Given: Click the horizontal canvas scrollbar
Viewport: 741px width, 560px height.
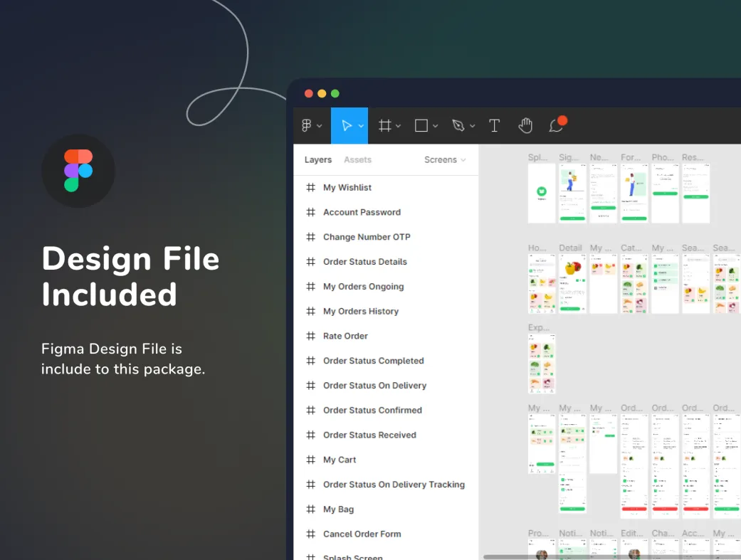Looking at the screenshot, I should [x=612, y=556].
